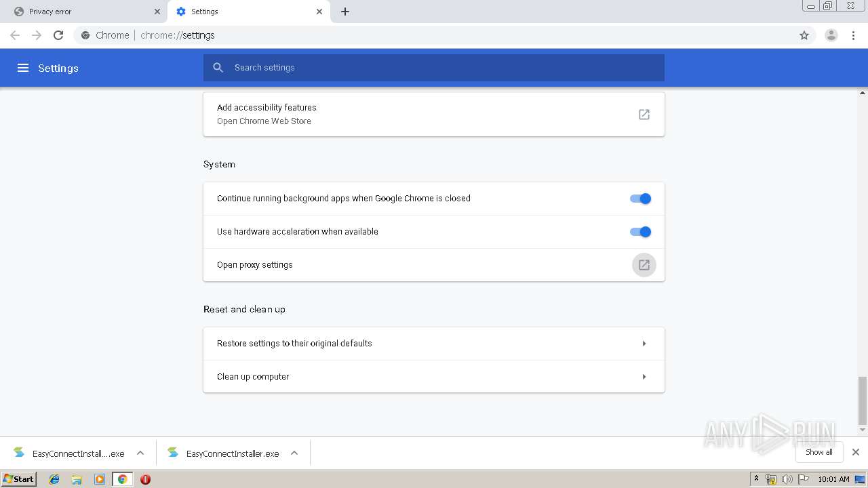Click the volume icon in system tray
Viewport: 868px width, 488px height.
coord(787,479)
